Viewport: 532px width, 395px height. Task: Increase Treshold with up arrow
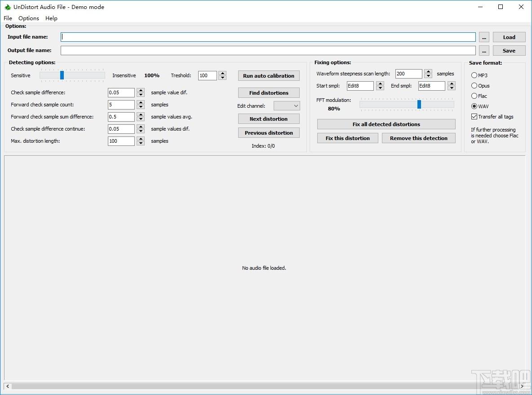(x=222, y=73)
